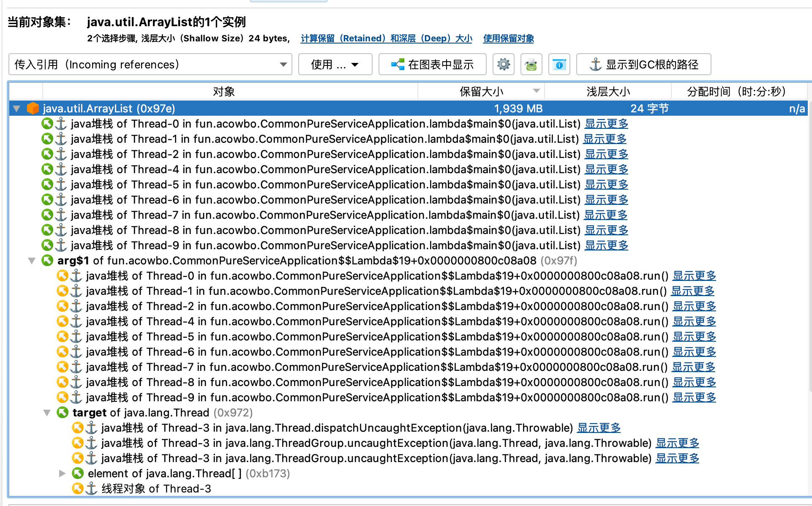The height and width of the screenshot is (506, 812).
Task: Click the gear settings icon in toolbar
Action: point(503,65)
